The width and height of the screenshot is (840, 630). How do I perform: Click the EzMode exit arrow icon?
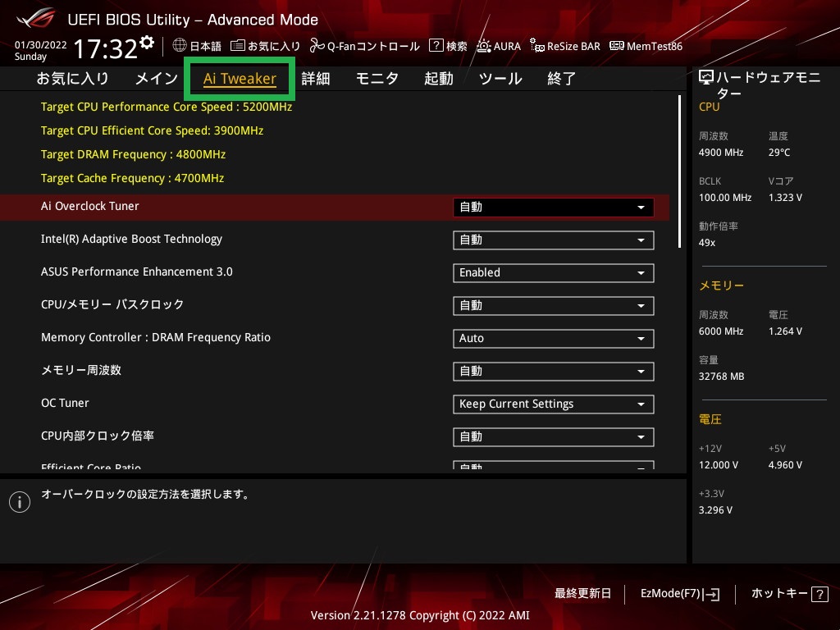click(711, 594)
